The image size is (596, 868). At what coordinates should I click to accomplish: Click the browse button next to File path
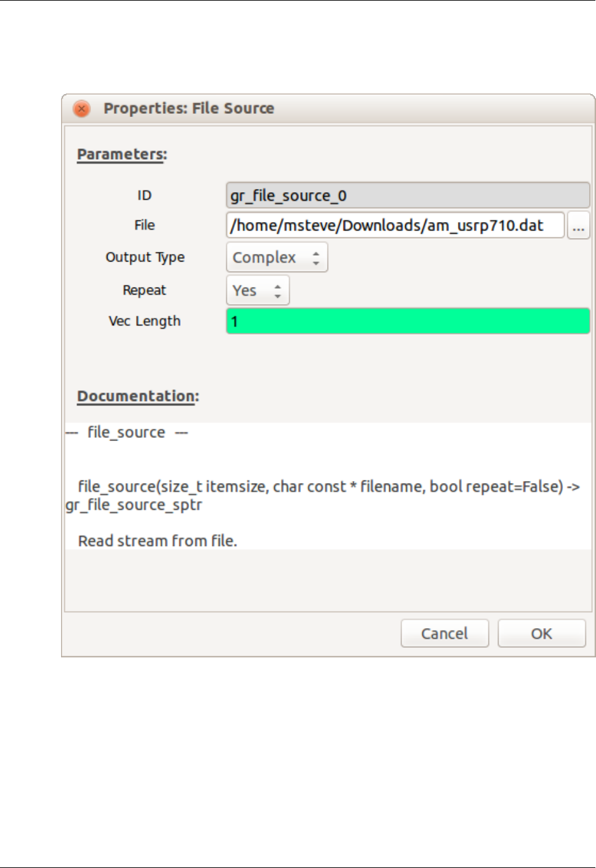(578, 226)
